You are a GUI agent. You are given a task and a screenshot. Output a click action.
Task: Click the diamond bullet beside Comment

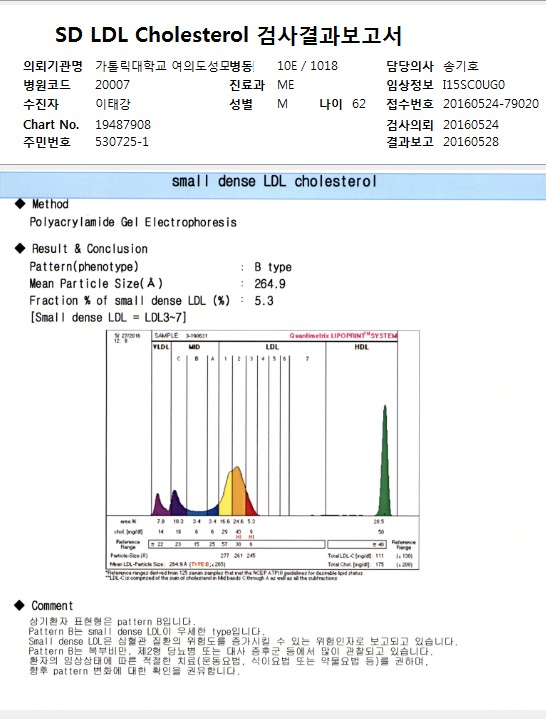point(19,605)
